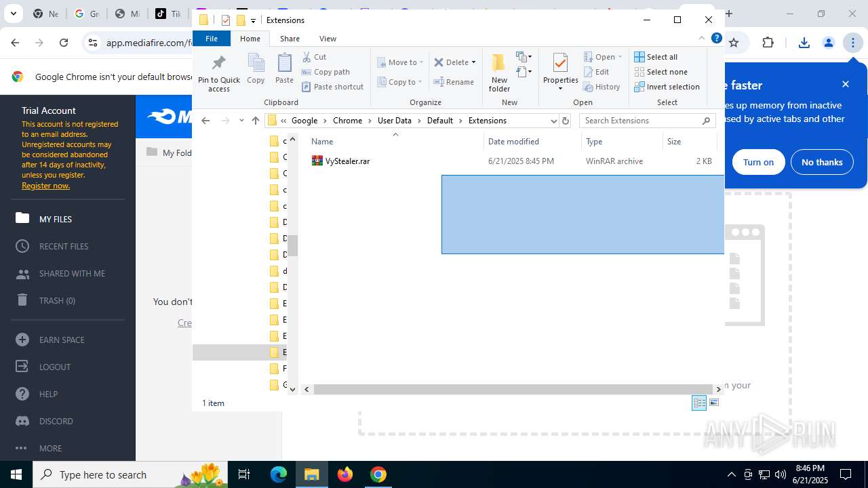Click No thanks in Chrome popup
The image size is (868, 488).
(x=822, y=162)
